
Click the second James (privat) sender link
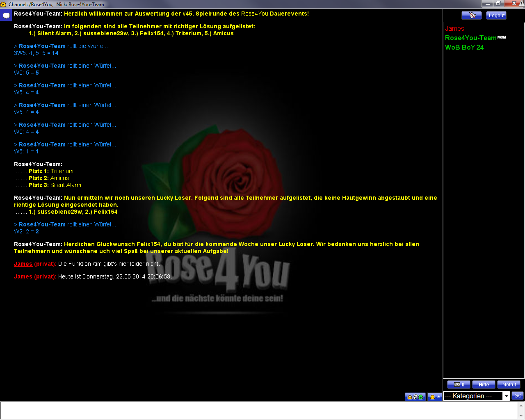(x=23, y=277)
